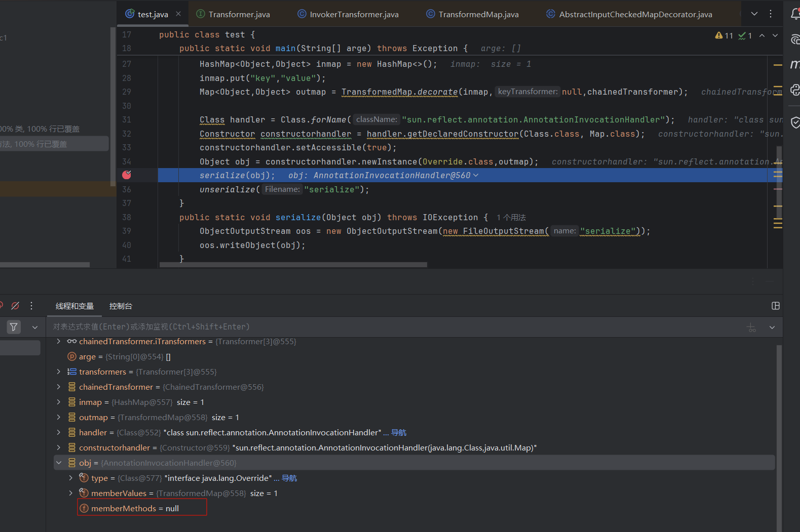The width and height of the screenshot is (800, 532).
Task: Expand the type field under obj
Action: 70,478
